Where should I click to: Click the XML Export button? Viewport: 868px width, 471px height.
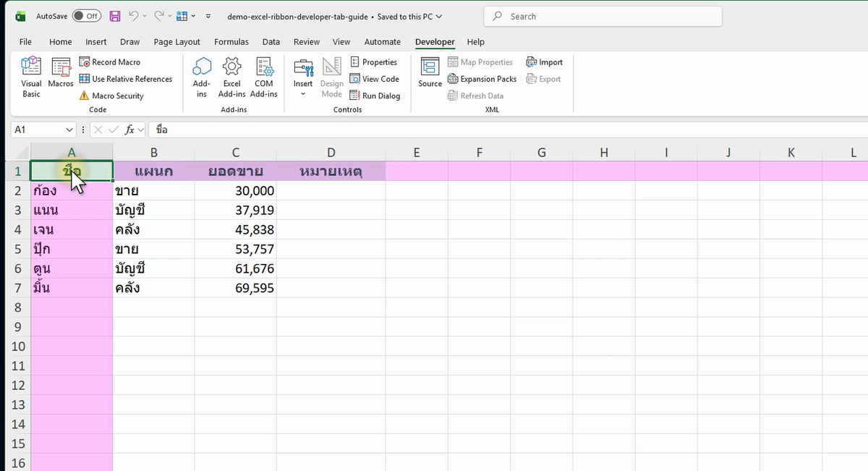[x=543, y=79]
